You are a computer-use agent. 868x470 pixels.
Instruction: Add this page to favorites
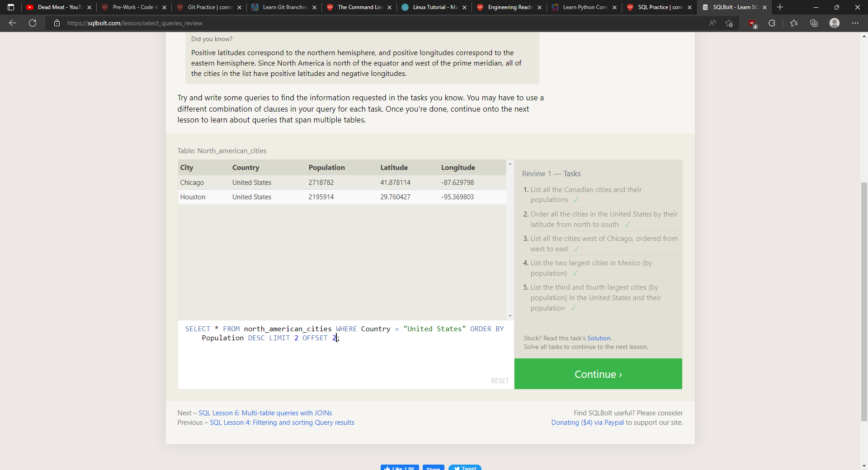pos(729,23)
